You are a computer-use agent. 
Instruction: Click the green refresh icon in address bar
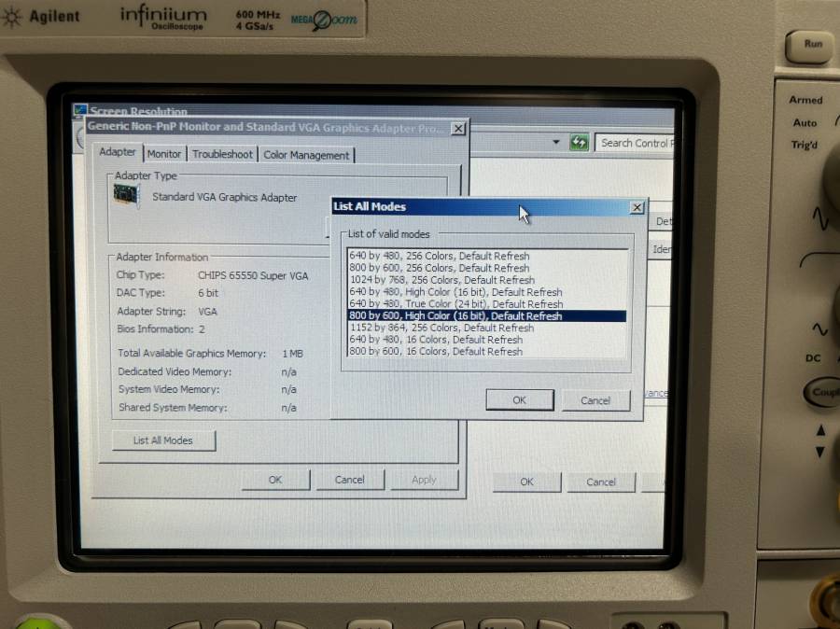[580, 143]
